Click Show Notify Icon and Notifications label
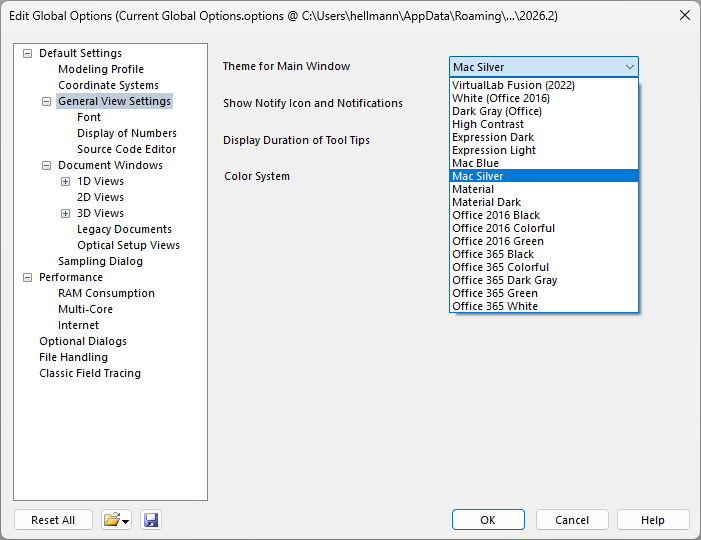 (x=313, y=103)
